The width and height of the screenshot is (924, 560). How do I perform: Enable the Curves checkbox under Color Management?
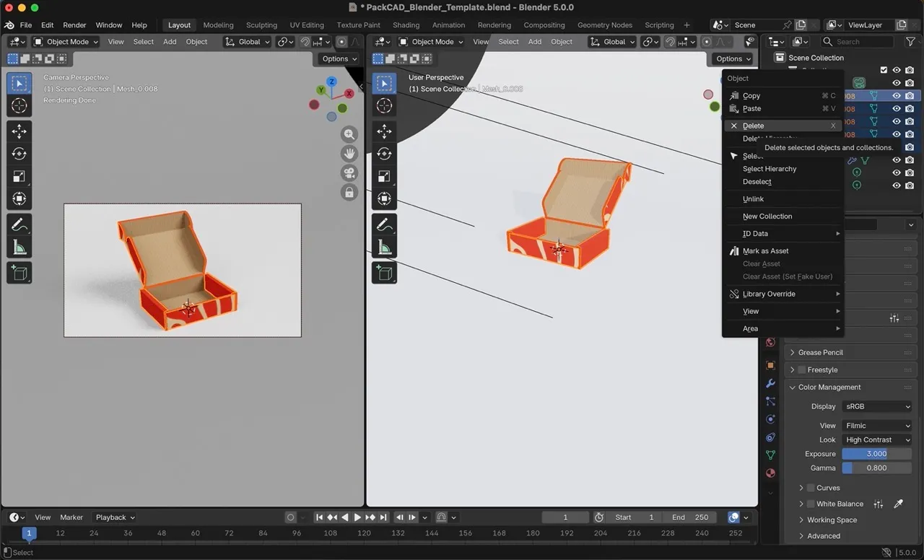(810, 487)
